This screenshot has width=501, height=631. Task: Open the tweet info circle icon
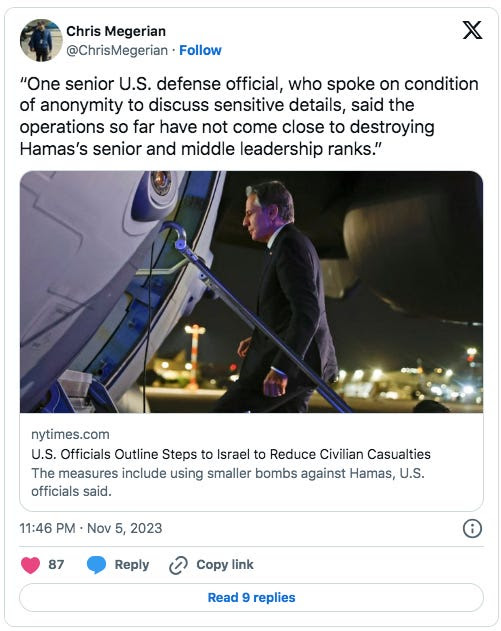(x=472, y=528)
